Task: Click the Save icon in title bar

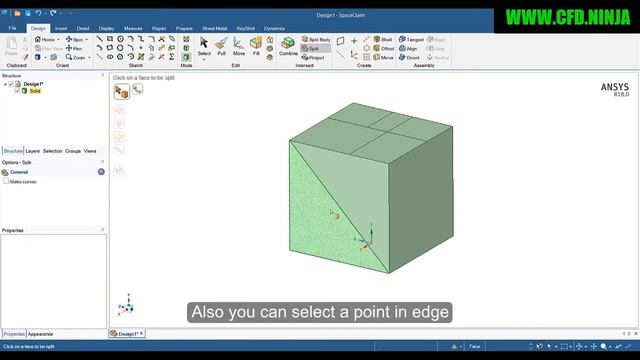Action: point(28,13)
